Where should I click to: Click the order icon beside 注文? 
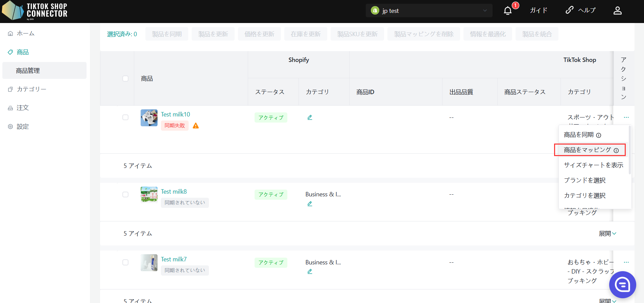pos(10,108)
